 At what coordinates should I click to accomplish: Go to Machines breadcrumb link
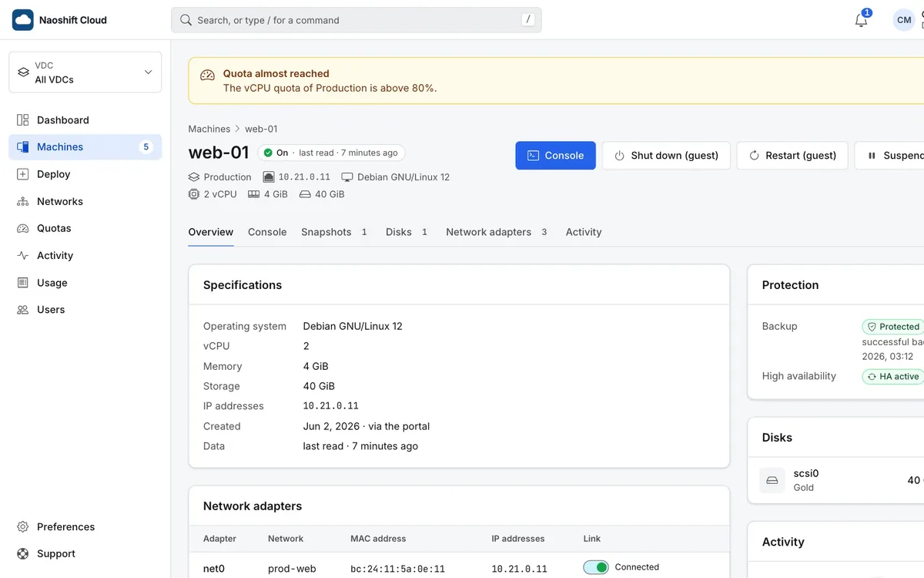209,129
